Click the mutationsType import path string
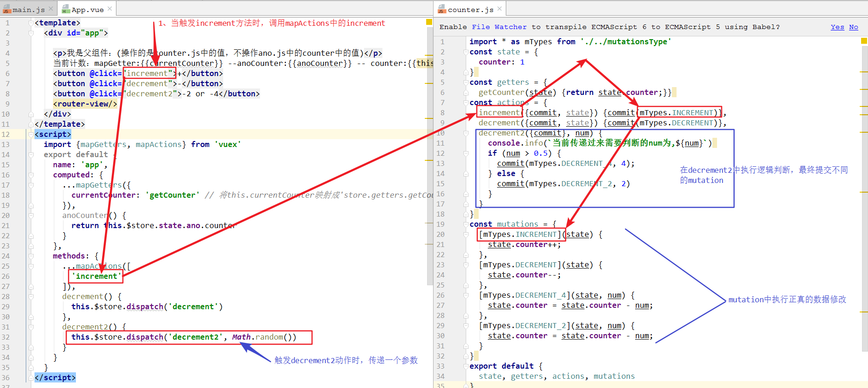The image size is (868, 388). point(626,41)
